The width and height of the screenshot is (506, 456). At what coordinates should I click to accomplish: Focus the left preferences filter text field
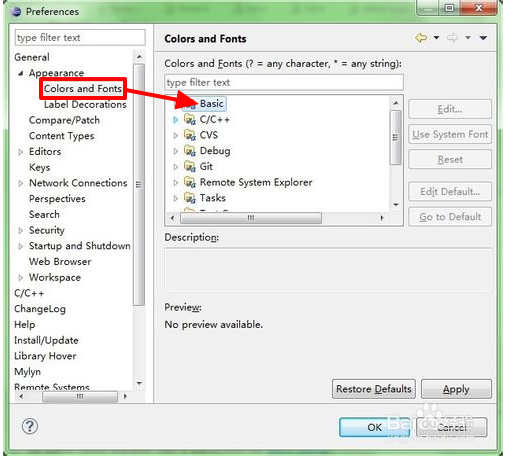pyautogui.click(x=80, y=37)
